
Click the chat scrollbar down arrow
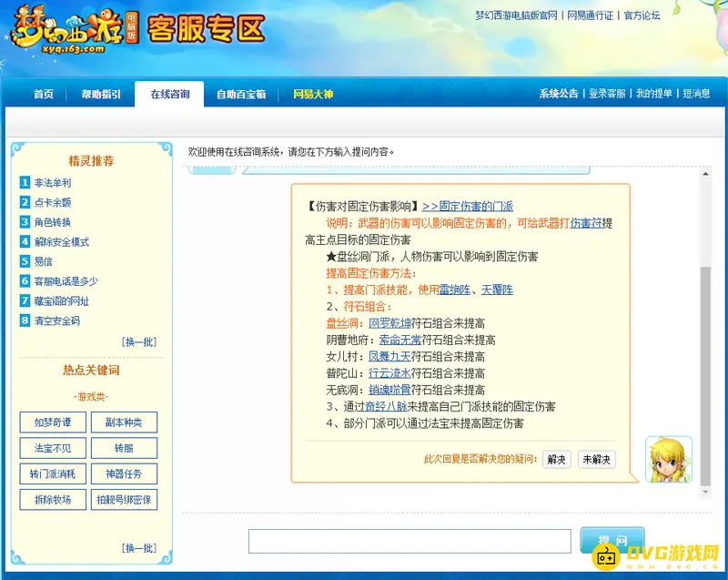tap(705, 492)
